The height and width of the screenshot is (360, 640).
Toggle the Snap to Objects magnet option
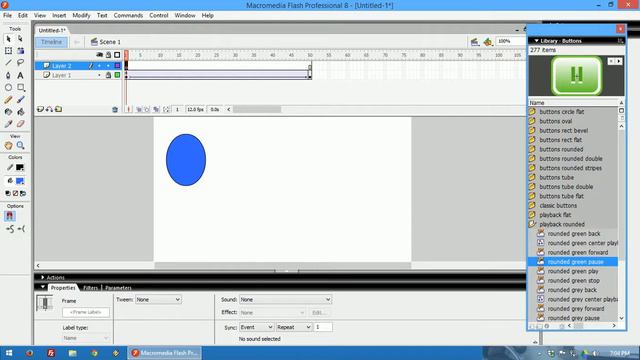(x=10, y=216)
